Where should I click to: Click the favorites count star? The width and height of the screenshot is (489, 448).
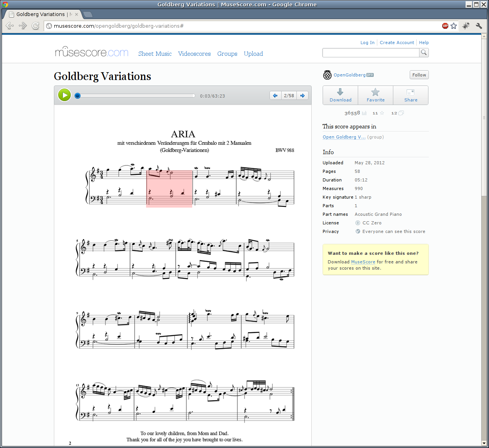coord(382,113)
